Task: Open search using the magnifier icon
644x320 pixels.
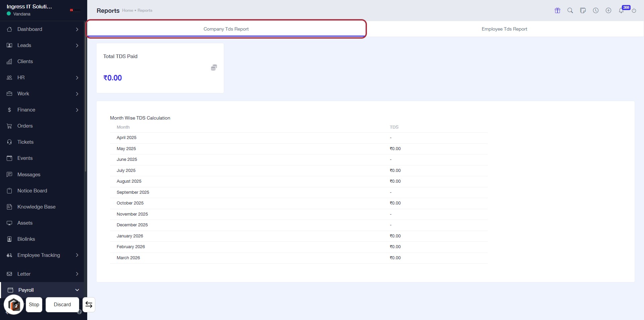Action: coord(570,10)
